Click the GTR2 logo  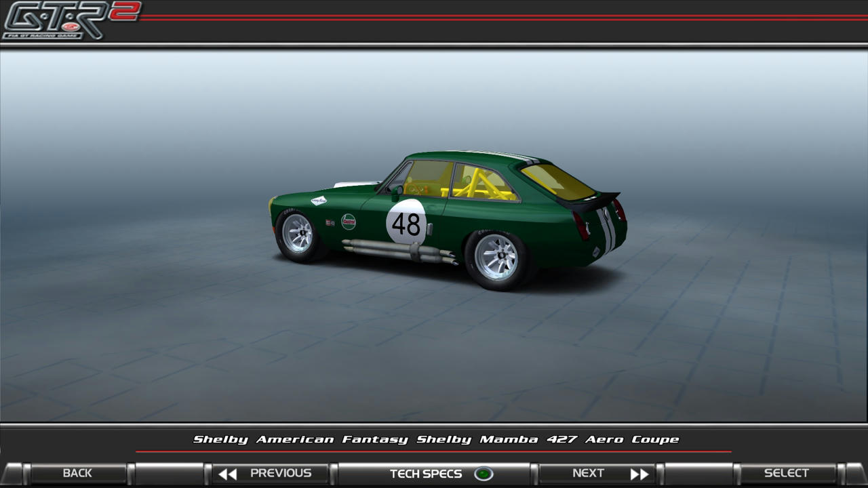tap(71, 20)
